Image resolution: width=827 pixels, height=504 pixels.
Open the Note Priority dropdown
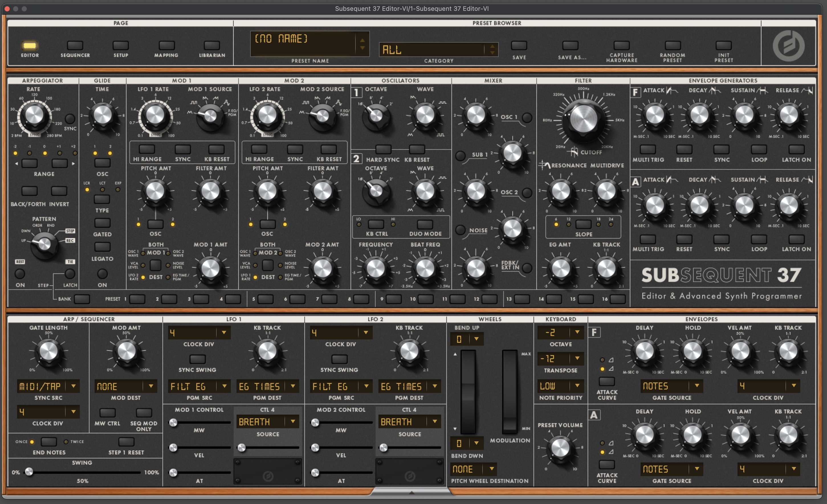click(561, 386)
